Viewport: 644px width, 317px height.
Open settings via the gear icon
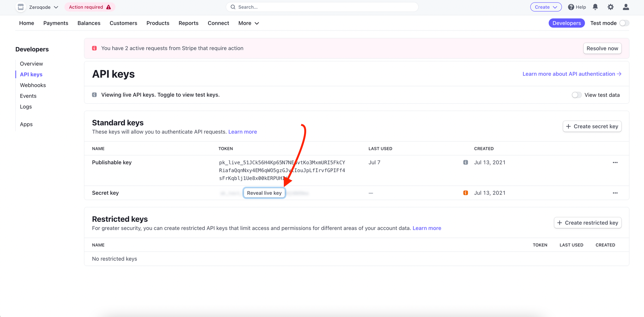(x=611, y=7)
